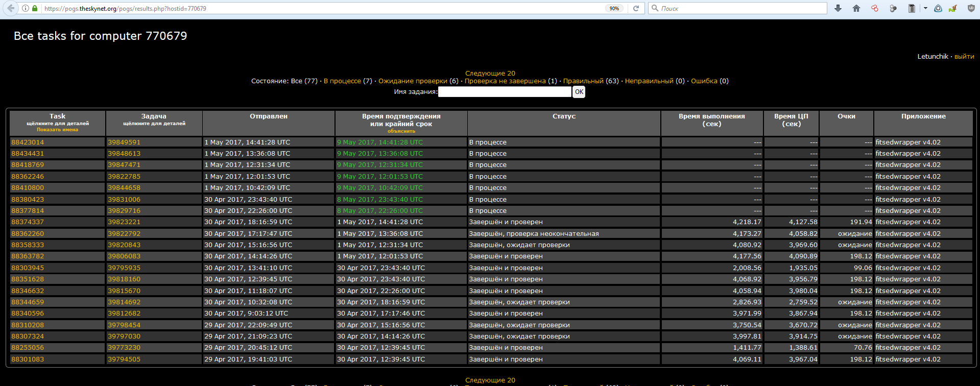Click CPU time 1,388.61
This screenshot has width=980, height=386.
[x=803, y=347]
